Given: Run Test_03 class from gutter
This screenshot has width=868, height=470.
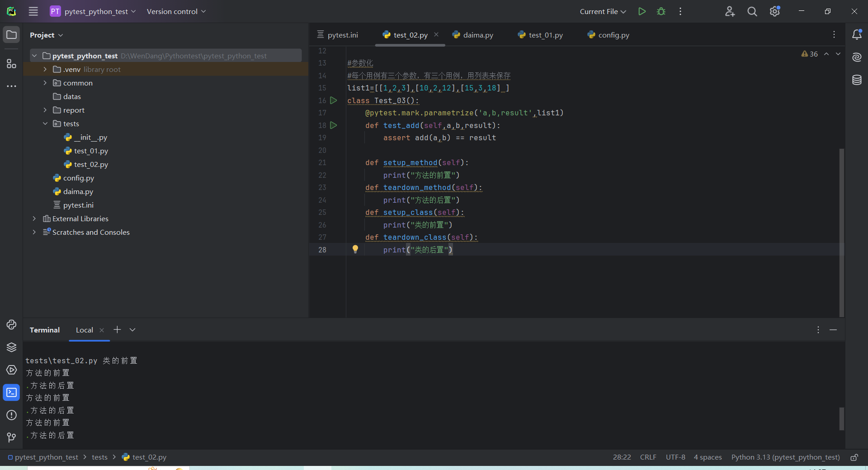Looking at the screenshot, I should point(334,100).
